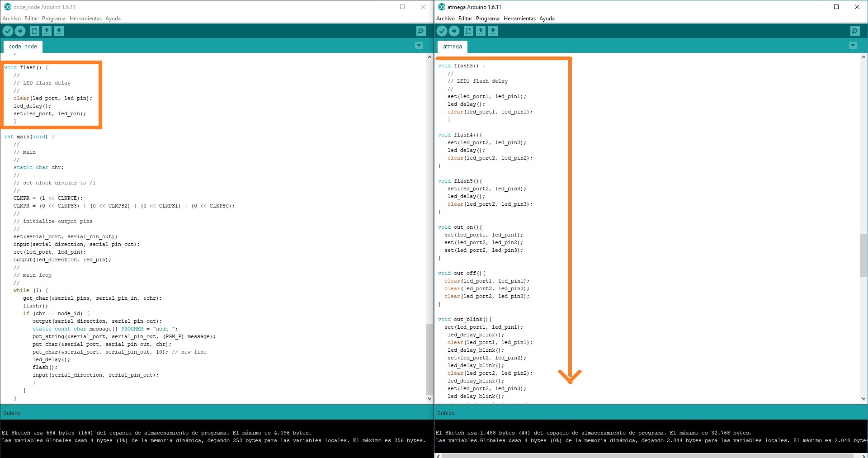Click 'while (1) {' line in code_node
Screen dimensions: 868x458
31,290
